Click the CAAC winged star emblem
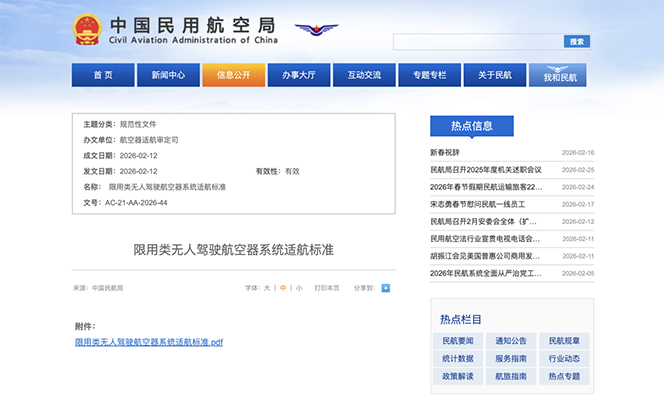The height and width of the screenshot is (411, 664). pyautogui.click(x=316, y=30)
